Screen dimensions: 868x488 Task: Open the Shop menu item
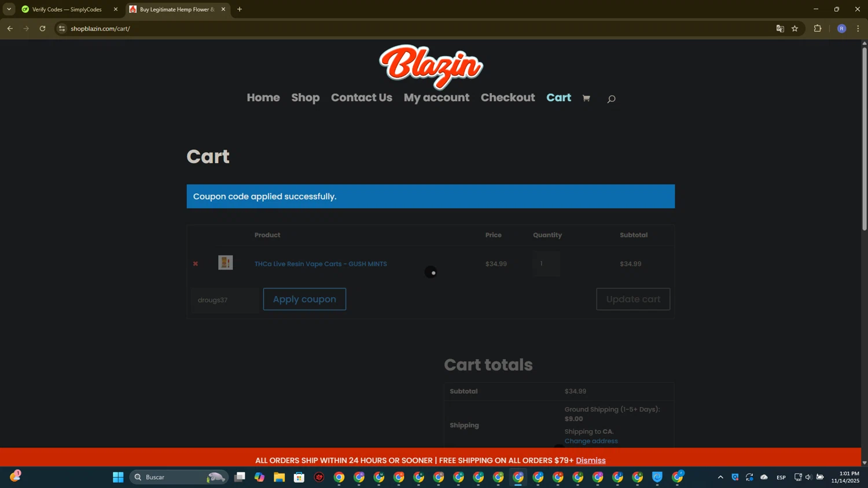click(306, 98)
